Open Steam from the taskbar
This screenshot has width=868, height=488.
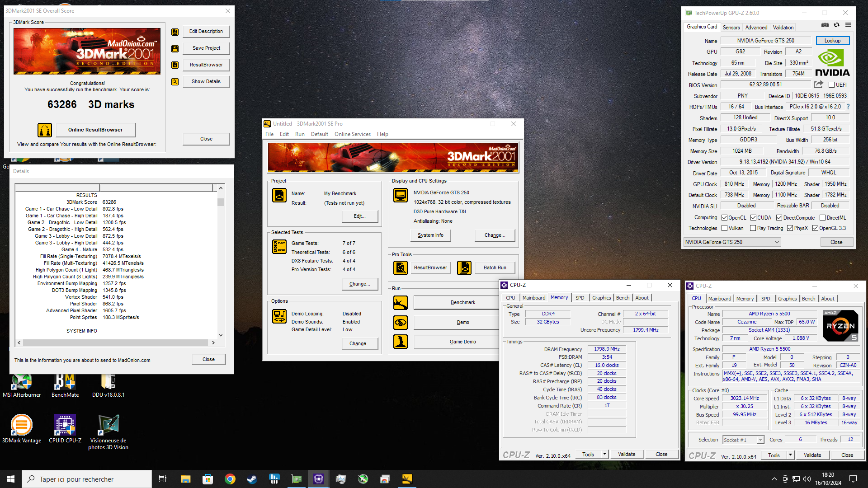[252, 479]
